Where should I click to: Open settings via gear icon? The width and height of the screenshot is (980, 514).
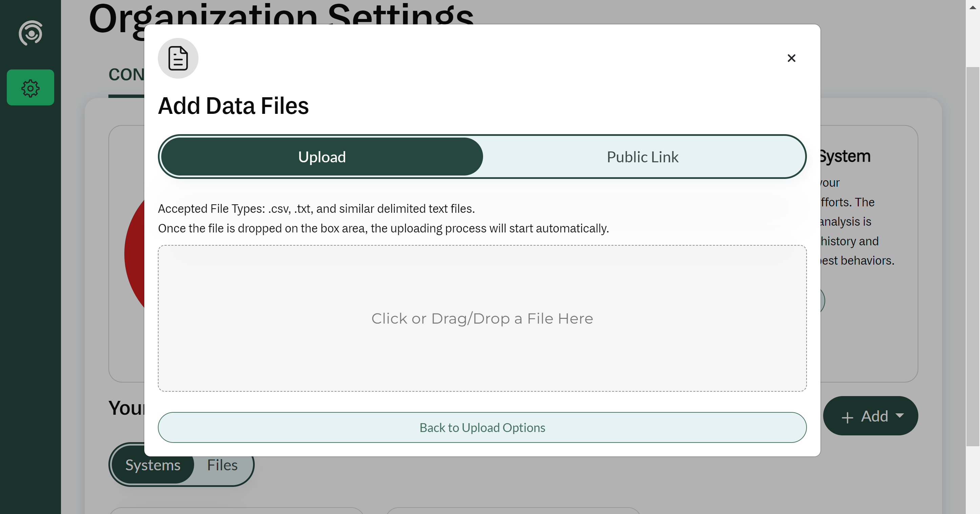pos(30,87)
